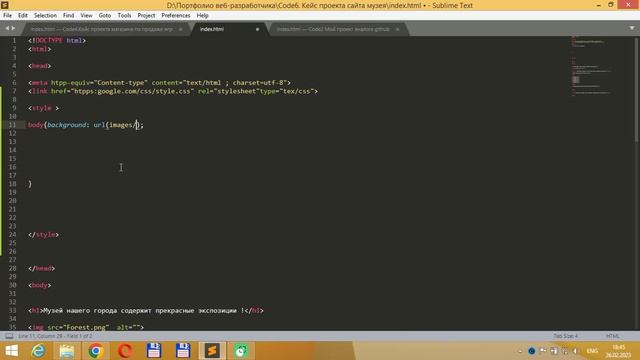The width and height of the screenshot is (640, 360).
Task: Open the second floppy-disk taskbar icon
Action: click(183, 351)
